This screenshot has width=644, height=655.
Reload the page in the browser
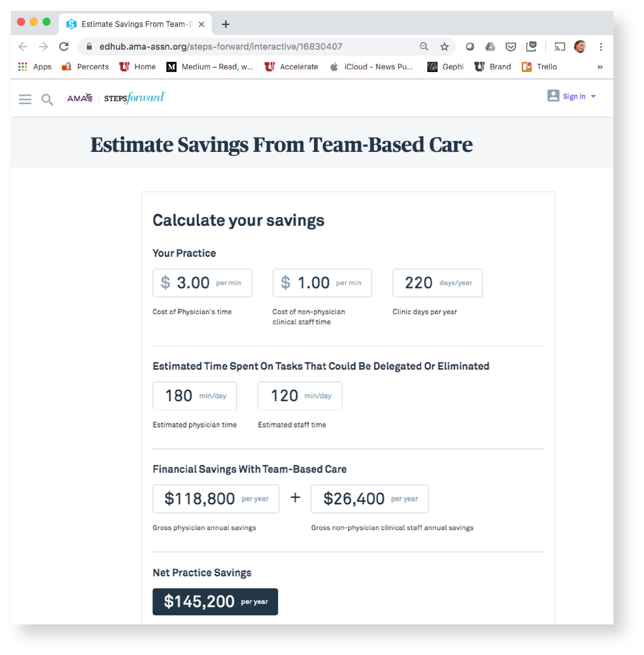[64, 47]
